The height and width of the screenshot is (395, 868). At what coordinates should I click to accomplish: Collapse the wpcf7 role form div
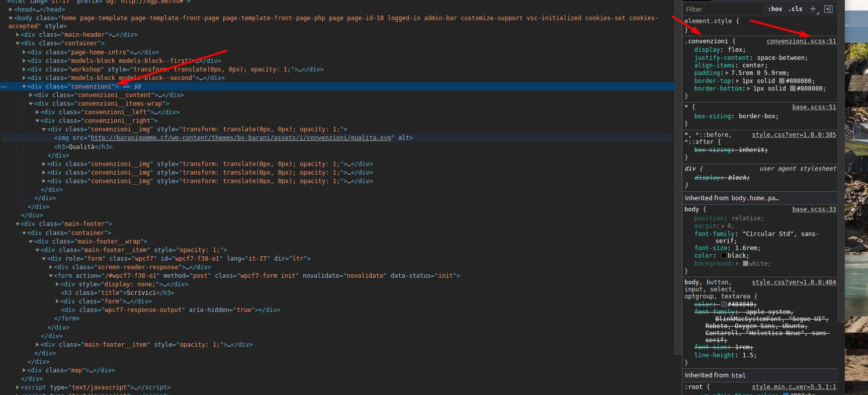point(44,259)
